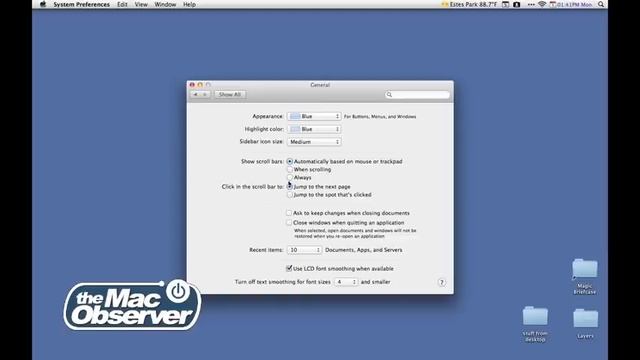Viewport: 640px width, 360px height.
Task: Click the 'Appearance:' label
Action: point(268,116)
